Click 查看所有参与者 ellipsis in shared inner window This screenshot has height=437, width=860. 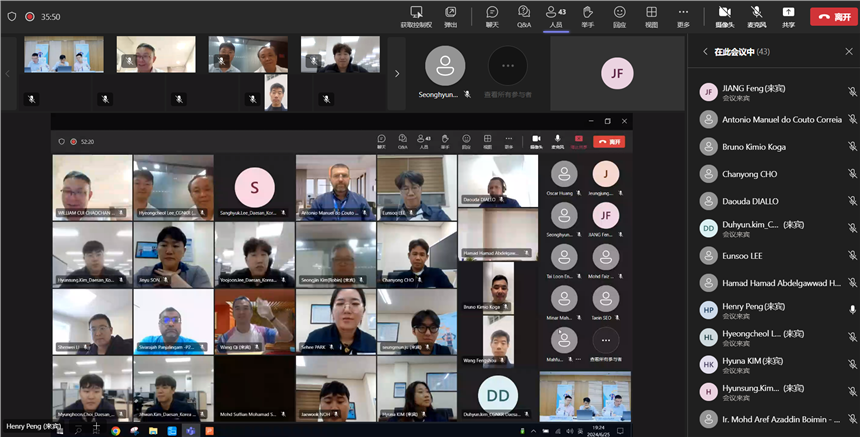(606, 340)
